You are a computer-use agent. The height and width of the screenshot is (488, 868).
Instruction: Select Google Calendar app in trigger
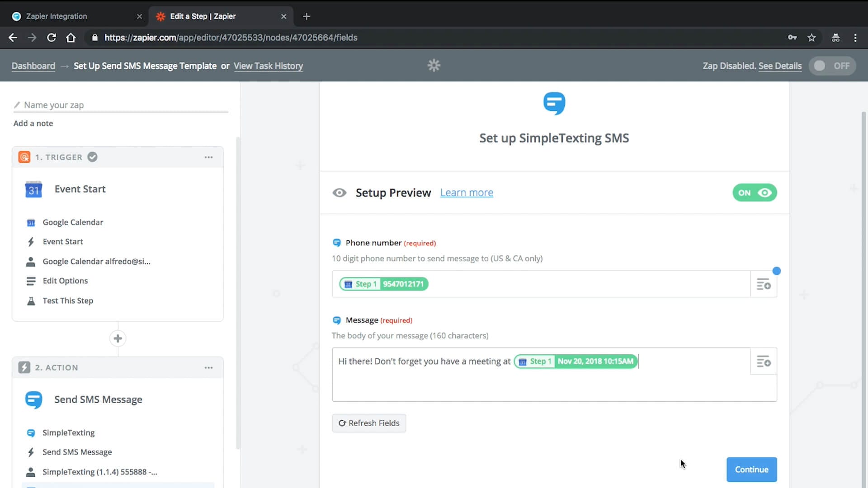73,222
